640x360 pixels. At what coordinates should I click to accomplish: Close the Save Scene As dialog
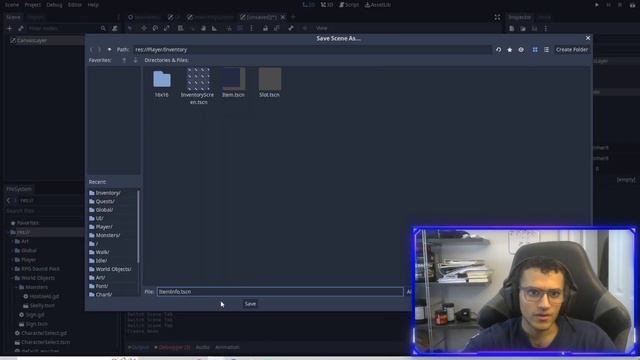(588, 38)
